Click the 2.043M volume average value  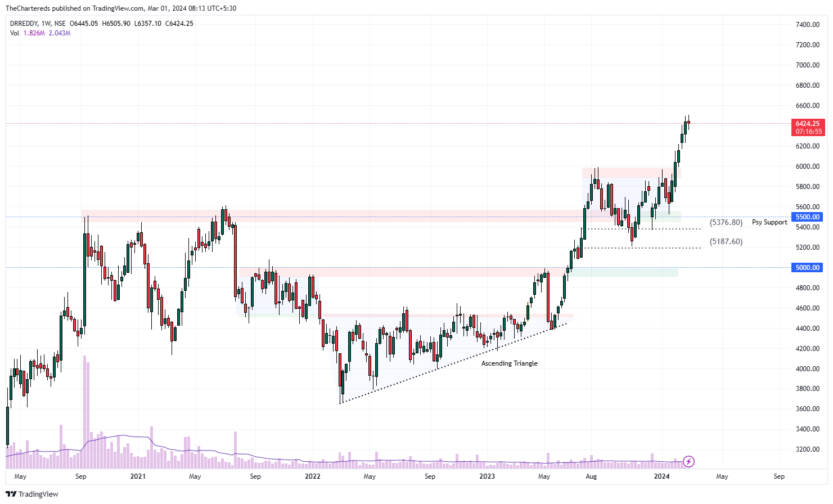coord(60,33)
